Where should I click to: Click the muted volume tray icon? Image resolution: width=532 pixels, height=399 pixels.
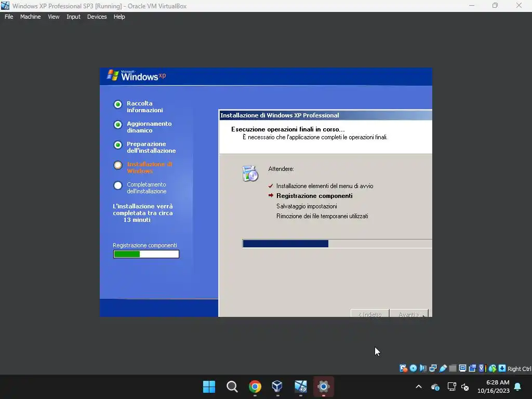(x=465, y=387)
